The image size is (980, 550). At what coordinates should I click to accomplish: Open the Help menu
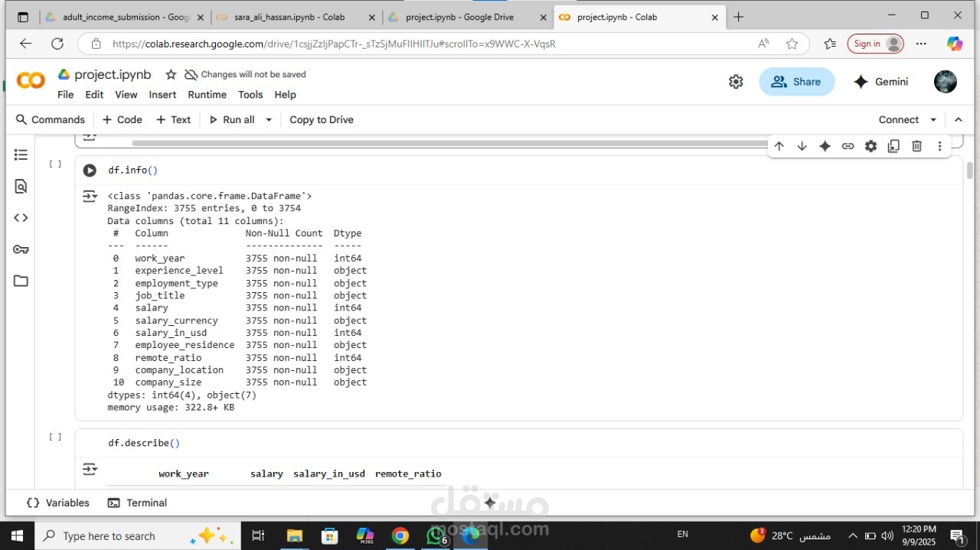(x=285, y=95)
